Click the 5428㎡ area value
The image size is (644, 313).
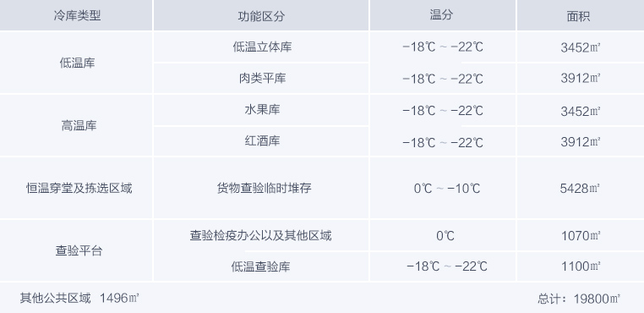pyautogui.click(x=580, y=189)
